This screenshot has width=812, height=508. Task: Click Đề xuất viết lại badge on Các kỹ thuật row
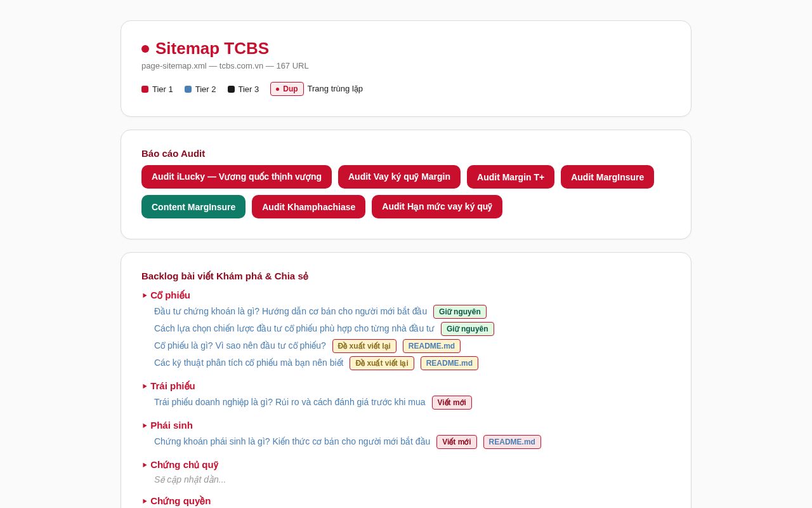pyautogui.click(x=382, y=363)
